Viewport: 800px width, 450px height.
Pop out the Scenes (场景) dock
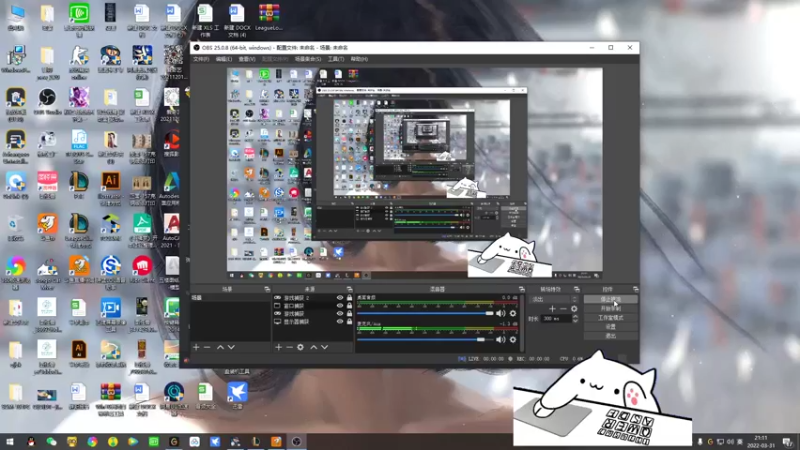tap(267, 289)
